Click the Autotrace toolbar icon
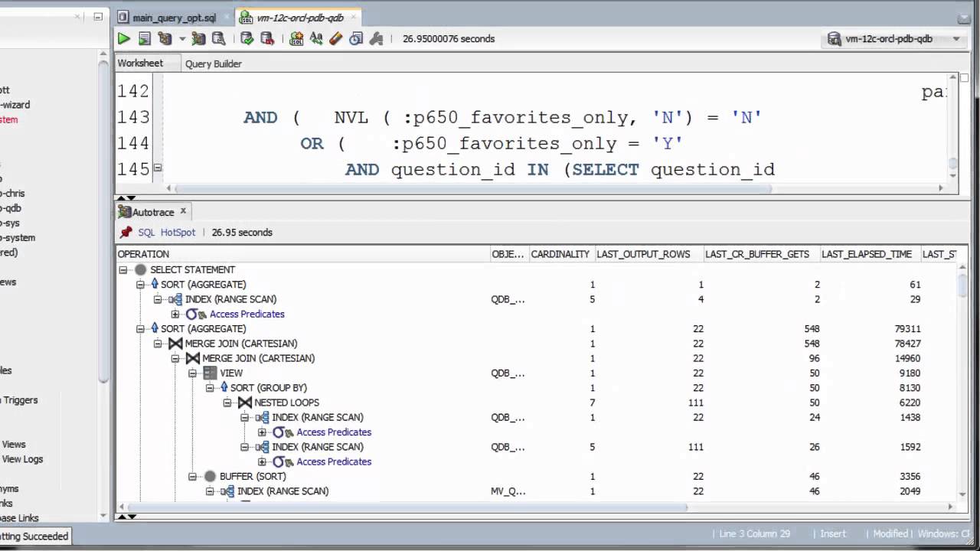The height and width of the screenshot is (551, 980). pos(198,38)
